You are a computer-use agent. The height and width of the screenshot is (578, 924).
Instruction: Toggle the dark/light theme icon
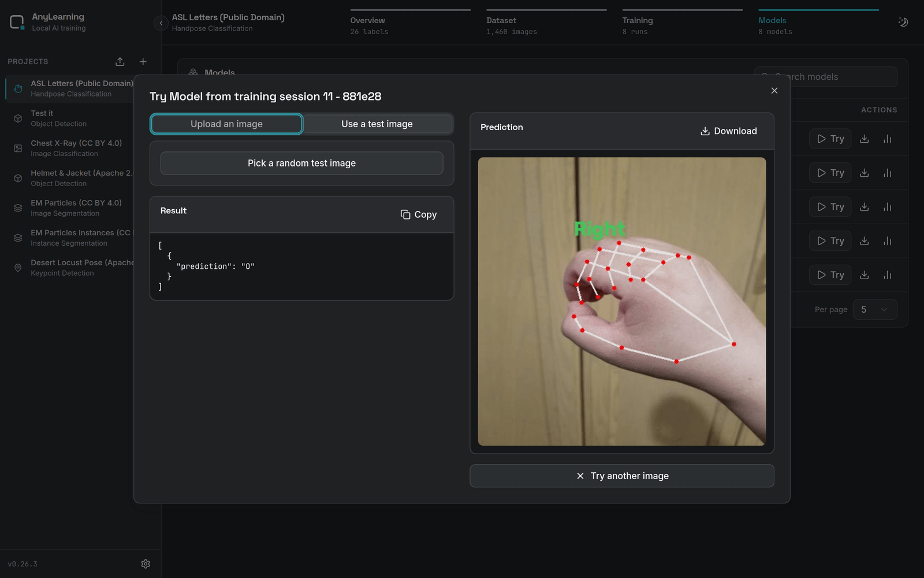(x=903, y=22)
